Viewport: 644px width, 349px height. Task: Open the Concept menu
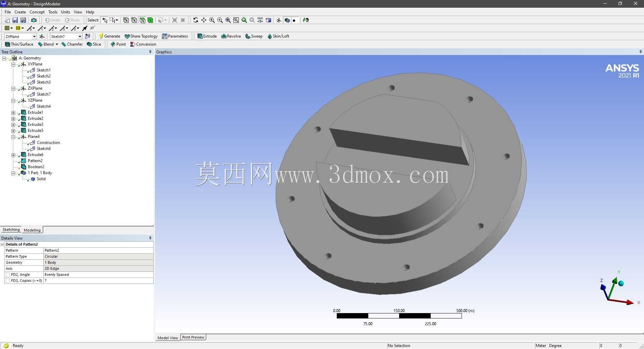37,12
